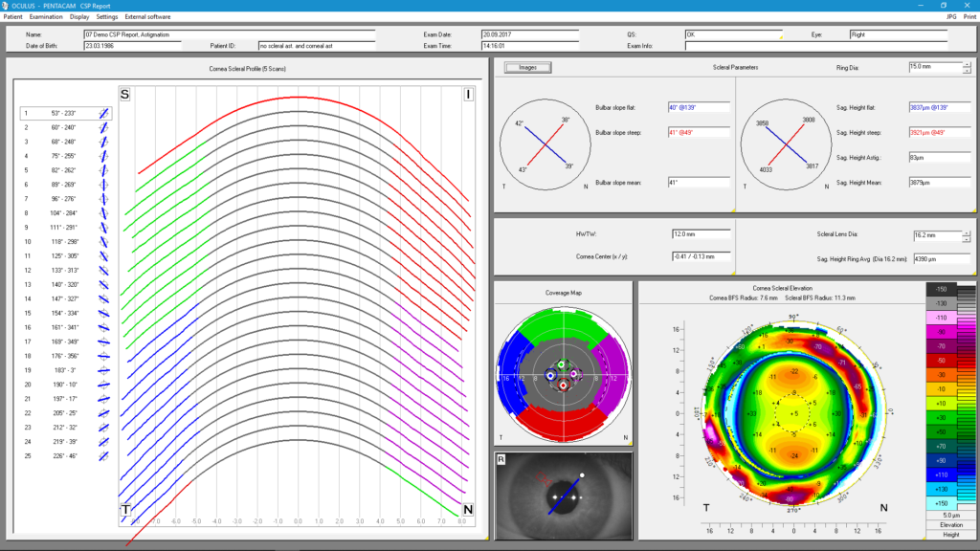Click the -50 red color scale swatch
Viewport: 980px width, 551px height.
point(942,361)
